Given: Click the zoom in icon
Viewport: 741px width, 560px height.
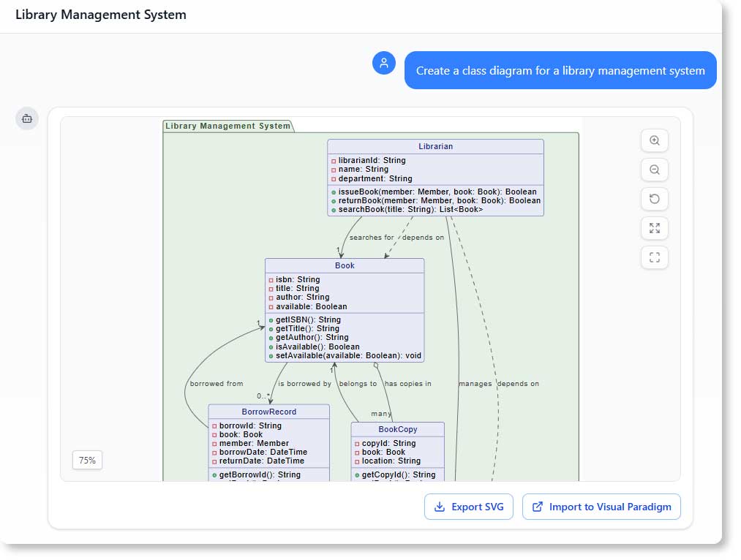Looking at the screenshot, I should pyautogui.click(x=654, y=140).
